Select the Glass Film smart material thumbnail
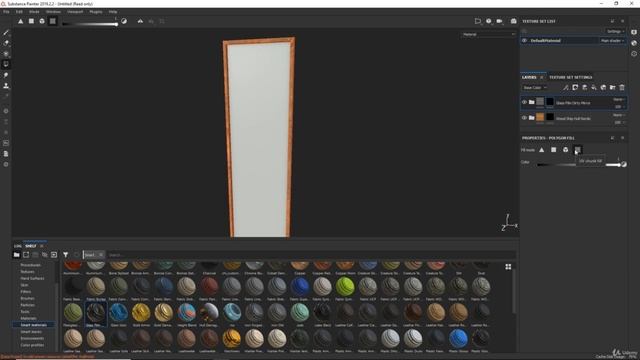 click(96, 313)
